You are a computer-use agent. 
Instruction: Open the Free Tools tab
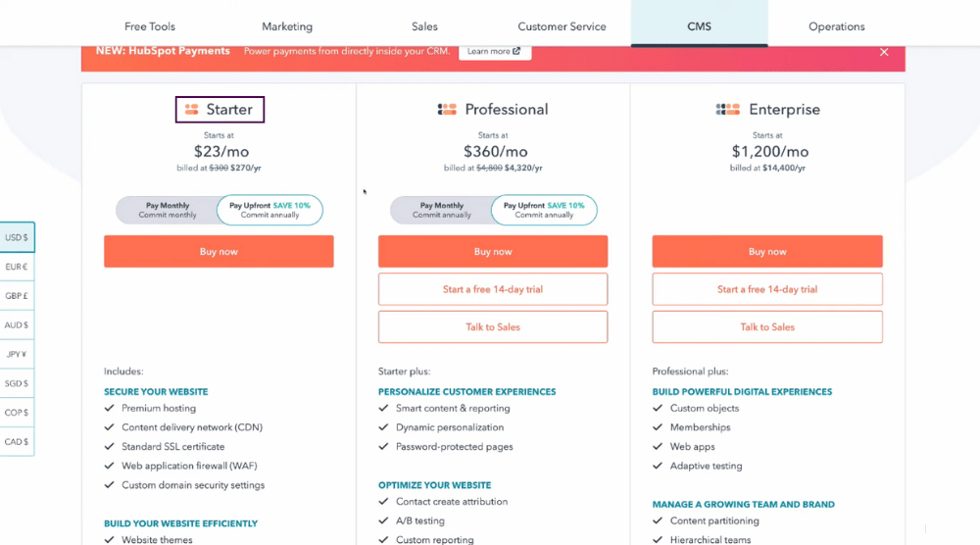[x=150, y=26]
